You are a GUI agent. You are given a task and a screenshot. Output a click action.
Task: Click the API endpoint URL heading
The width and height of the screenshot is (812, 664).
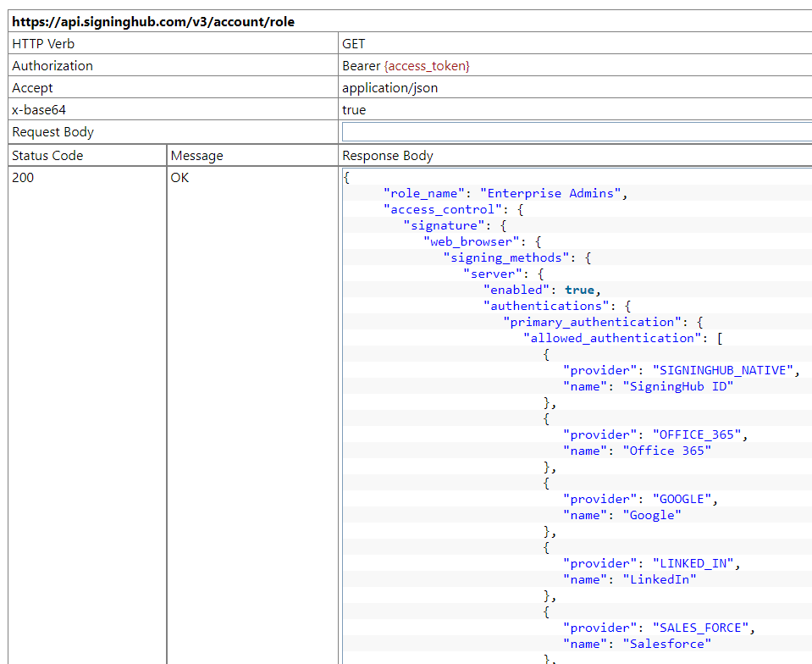(x=153, y=22)
